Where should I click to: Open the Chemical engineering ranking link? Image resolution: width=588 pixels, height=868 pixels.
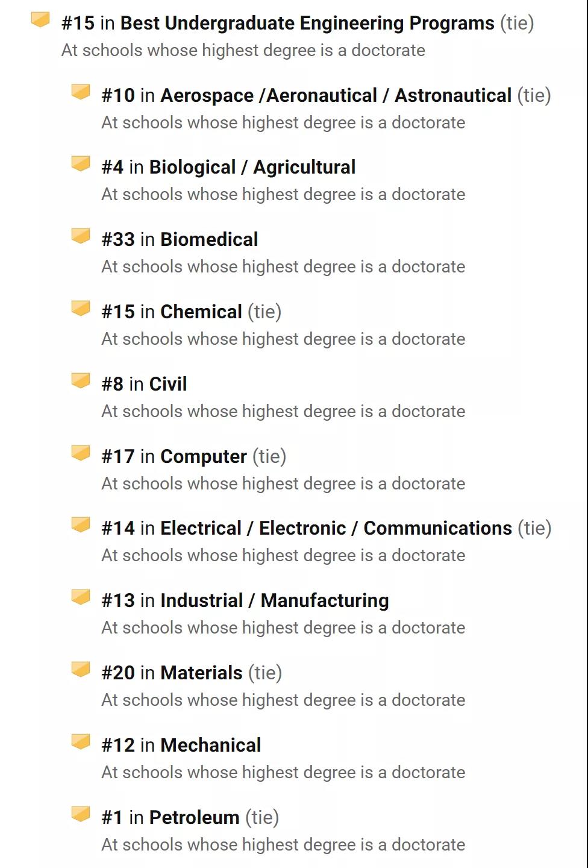[201, 312]
